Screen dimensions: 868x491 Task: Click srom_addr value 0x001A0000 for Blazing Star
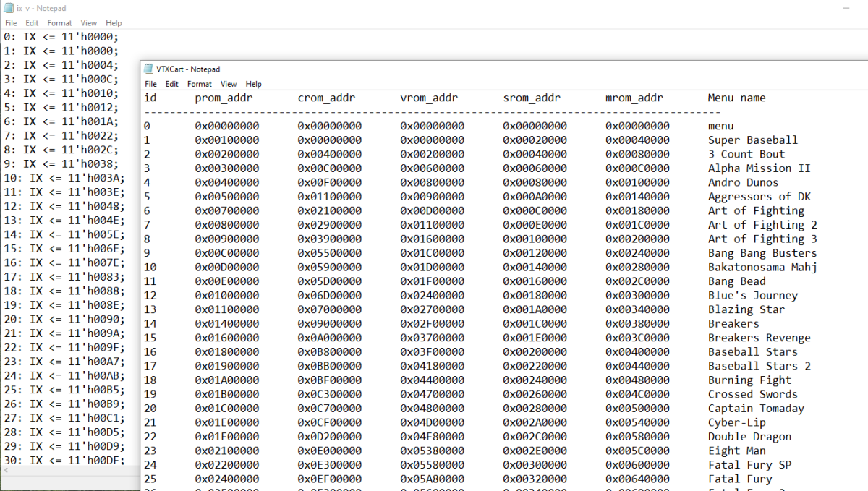(x=535, y=309)
